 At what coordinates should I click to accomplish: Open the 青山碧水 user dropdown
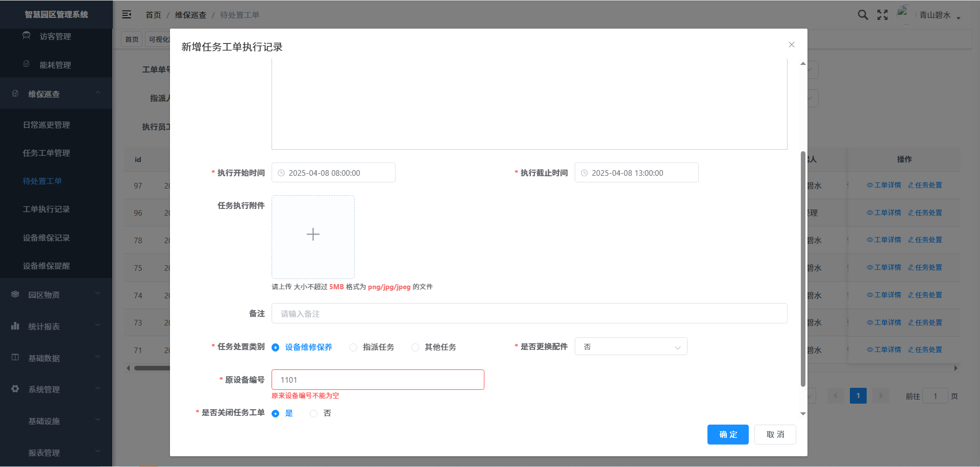[x=939, y=15]
